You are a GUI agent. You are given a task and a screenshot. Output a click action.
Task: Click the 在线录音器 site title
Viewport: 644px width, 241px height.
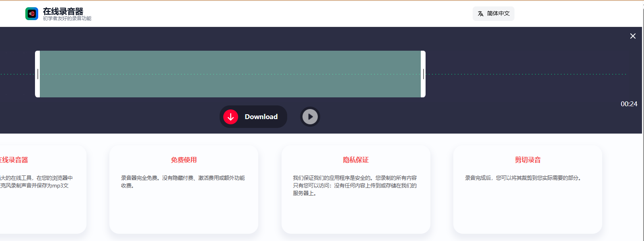click(63, 11)
